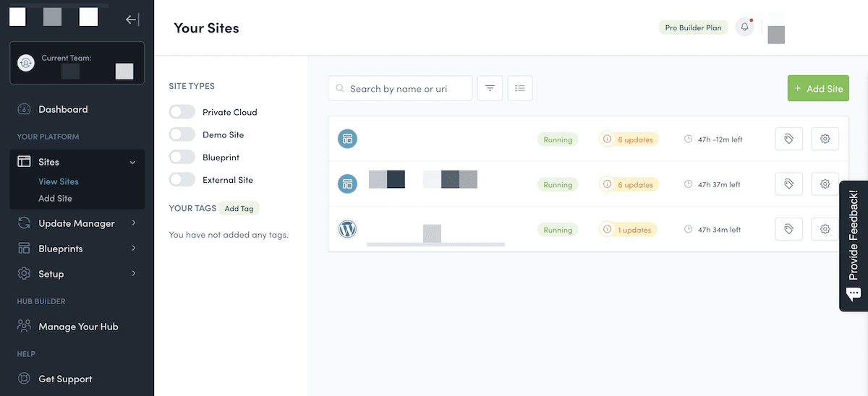
Task: Click blueprint icon of site with 47h 37m left
Action: [x=347, y=184]
